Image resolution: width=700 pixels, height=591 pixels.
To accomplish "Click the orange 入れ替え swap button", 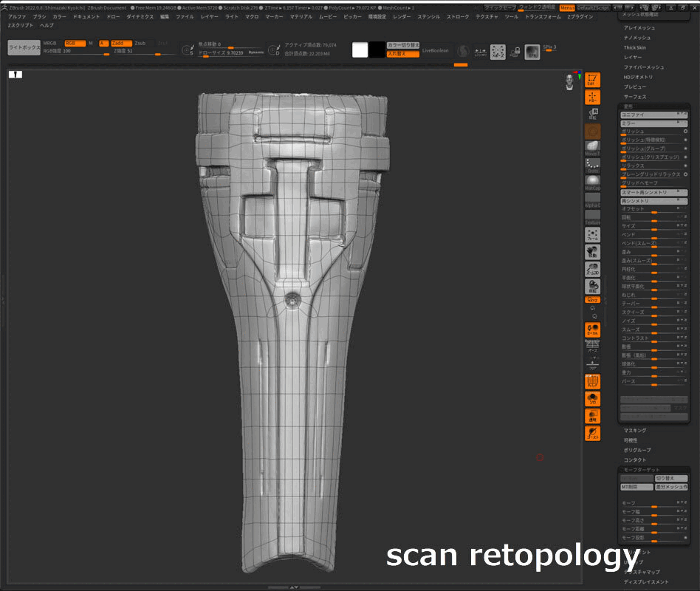I will [403, 54].
